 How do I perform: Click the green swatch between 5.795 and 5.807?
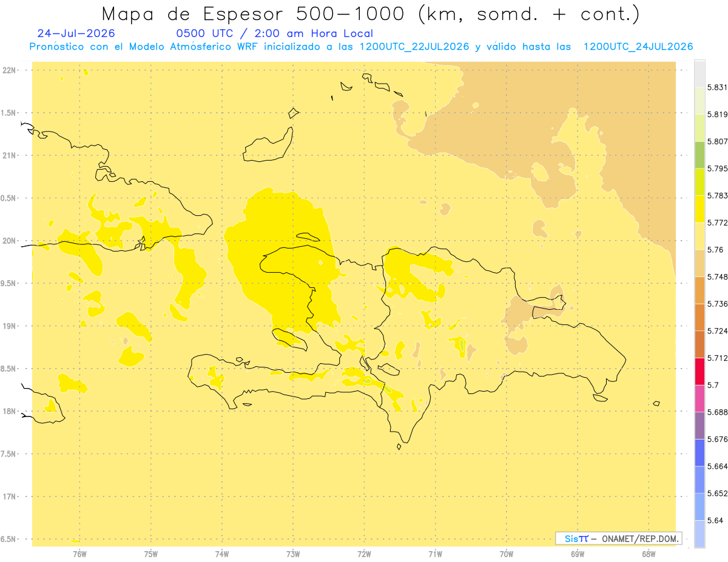pos(699,155)
